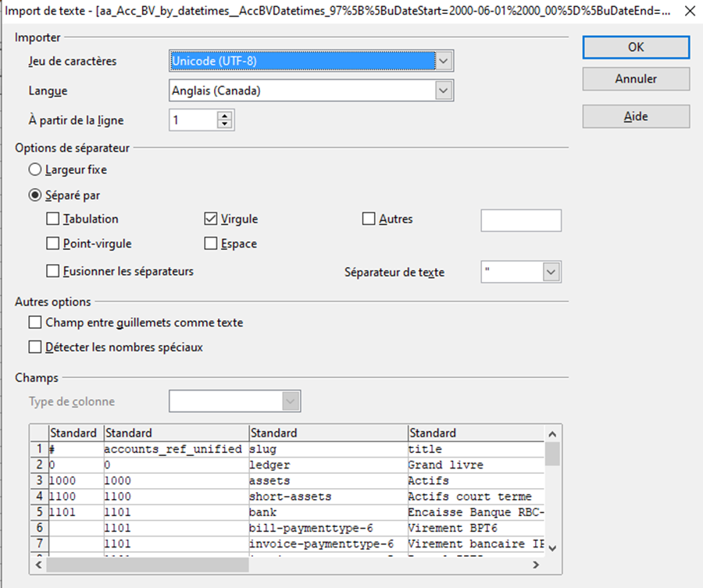
Task: Select the Largeur fixe radio button
Action: (34, 169)
